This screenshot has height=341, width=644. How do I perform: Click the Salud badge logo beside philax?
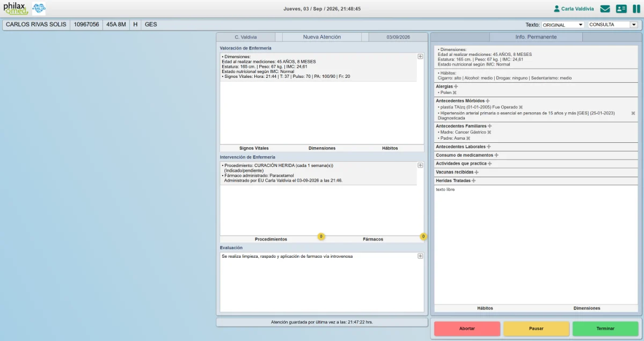click(x=39, y=9)
